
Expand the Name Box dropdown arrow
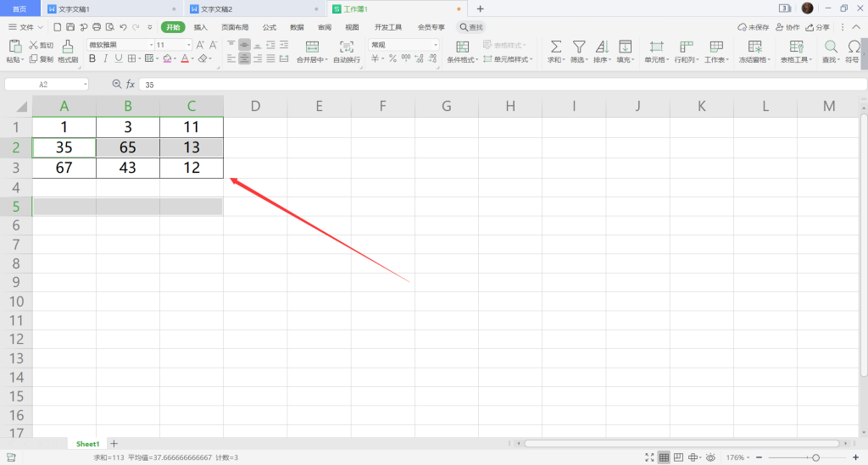click(x=86, y=85)
